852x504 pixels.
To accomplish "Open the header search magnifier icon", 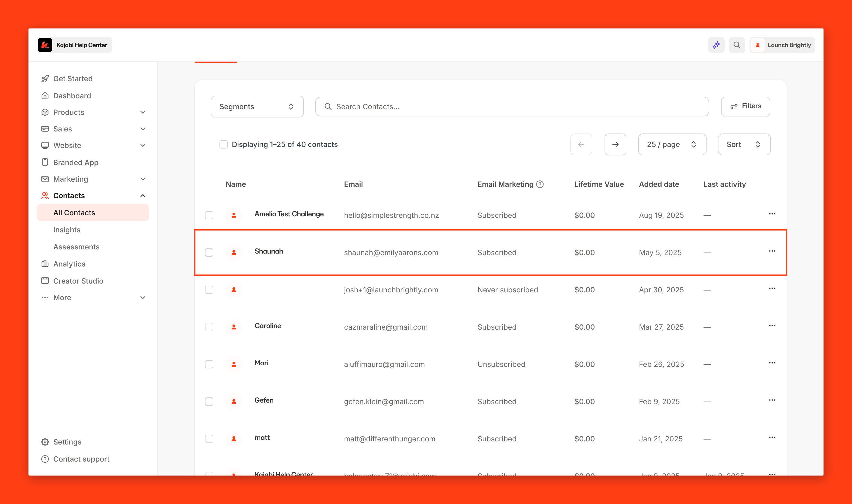I will [x=737, y=45].
